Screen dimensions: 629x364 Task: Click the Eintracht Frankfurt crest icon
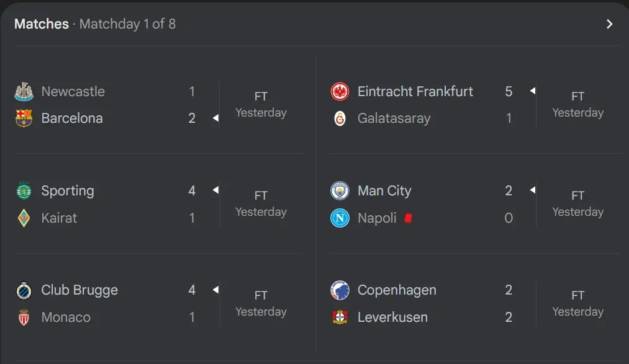coord(340,92)
